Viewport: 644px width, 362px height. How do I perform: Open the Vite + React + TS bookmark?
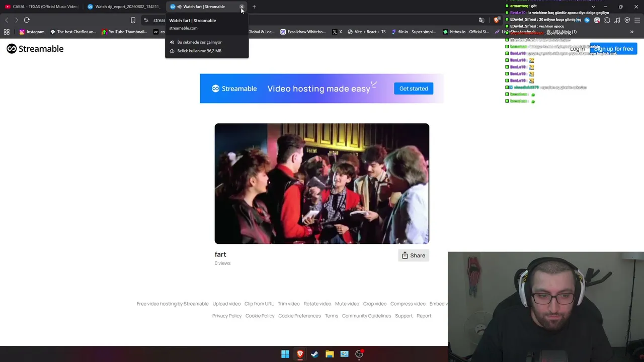[x=366, y=32]
